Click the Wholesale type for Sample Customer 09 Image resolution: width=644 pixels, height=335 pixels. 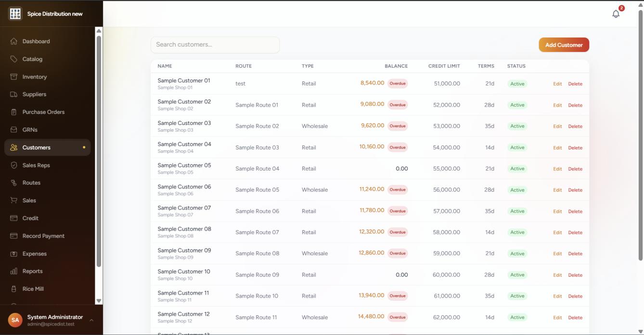[x=315, y=253]
